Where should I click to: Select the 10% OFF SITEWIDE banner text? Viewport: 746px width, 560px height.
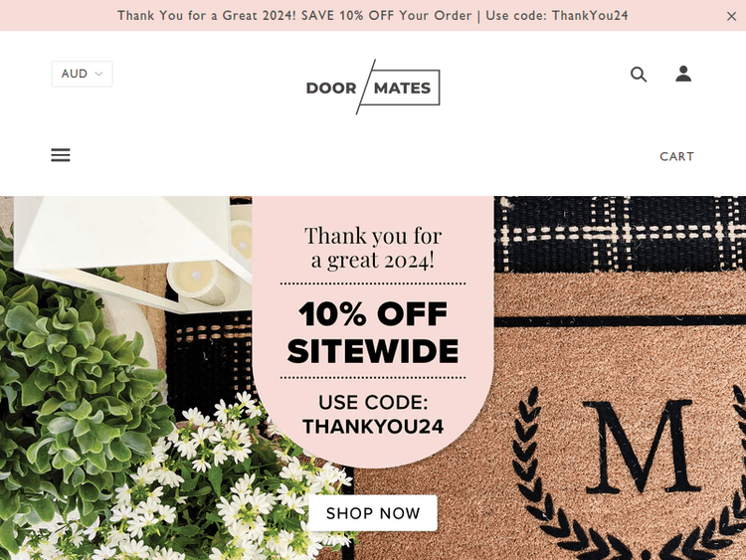(x=373, y=332)
